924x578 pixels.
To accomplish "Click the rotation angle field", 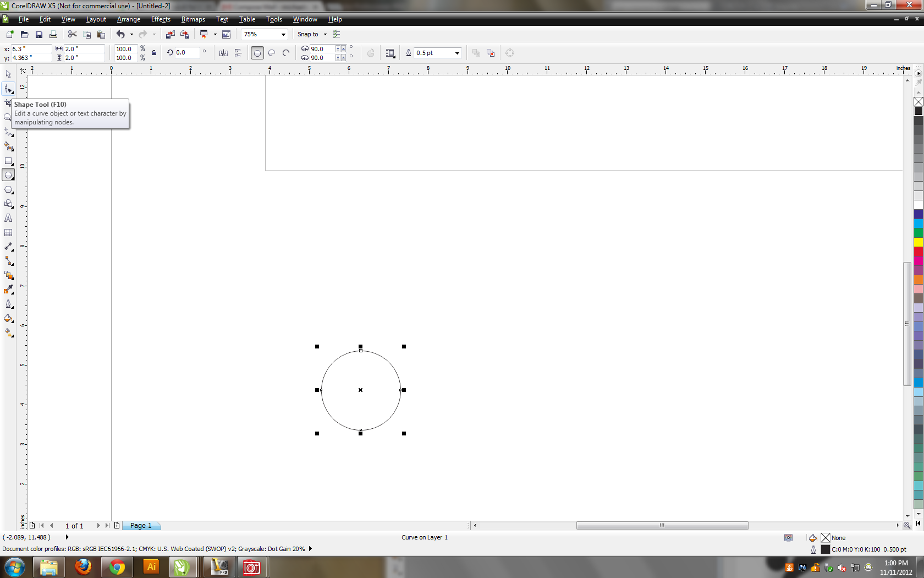I will click(186, 53).
